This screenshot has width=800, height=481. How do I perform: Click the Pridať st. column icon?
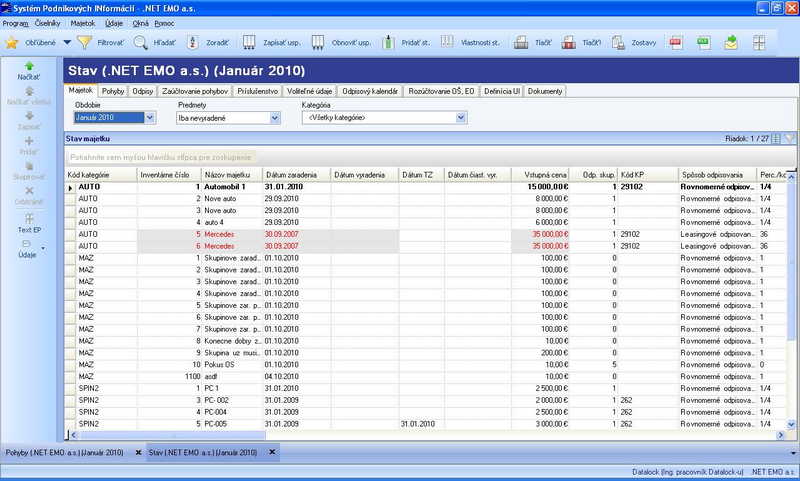click(388, 43)
